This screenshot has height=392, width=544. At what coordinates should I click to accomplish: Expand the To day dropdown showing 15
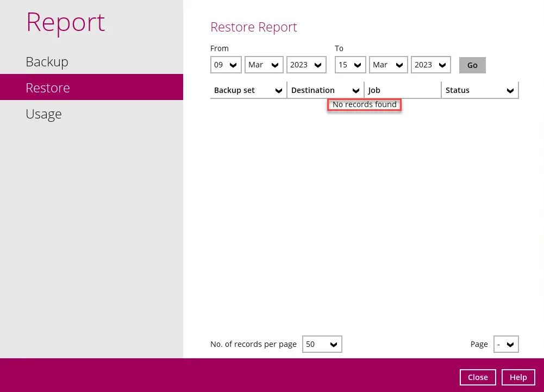(x=350, y=65)
